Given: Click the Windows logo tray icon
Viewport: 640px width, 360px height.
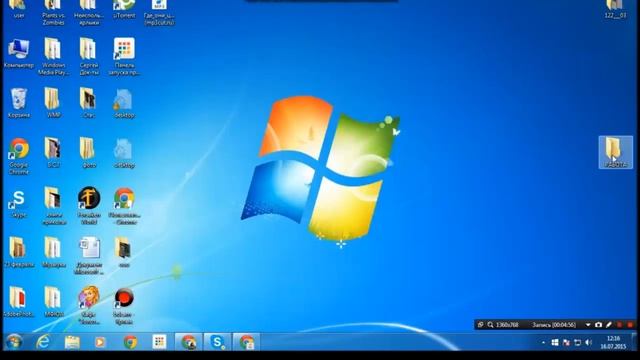Looking at the screenshot, I should (x=555, y=342).
